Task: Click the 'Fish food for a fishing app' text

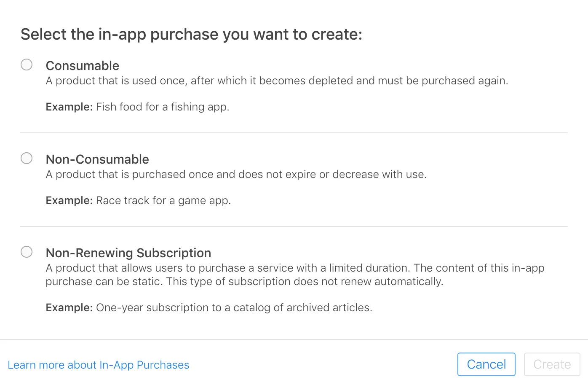Action: pyautogui.click(x=163, y=107)
